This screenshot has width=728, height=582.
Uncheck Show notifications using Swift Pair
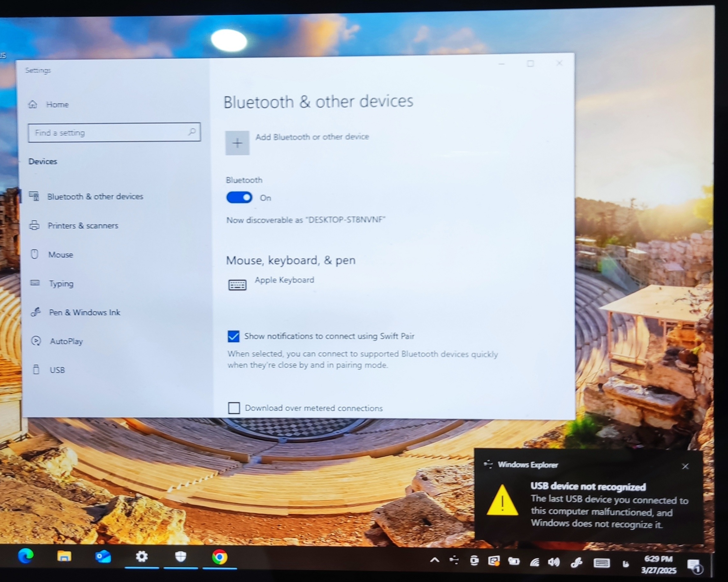coord(233,336)
